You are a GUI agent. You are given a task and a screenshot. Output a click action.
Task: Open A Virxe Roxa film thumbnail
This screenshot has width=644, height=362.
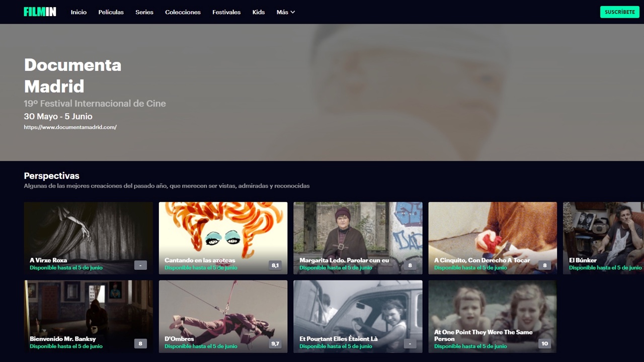click(x=89, y=238)
